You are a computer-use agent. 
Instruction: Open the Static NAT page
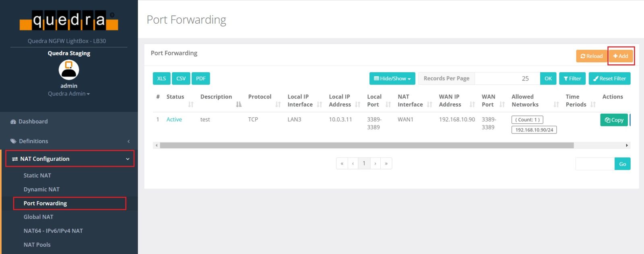[x=37, y=176]
